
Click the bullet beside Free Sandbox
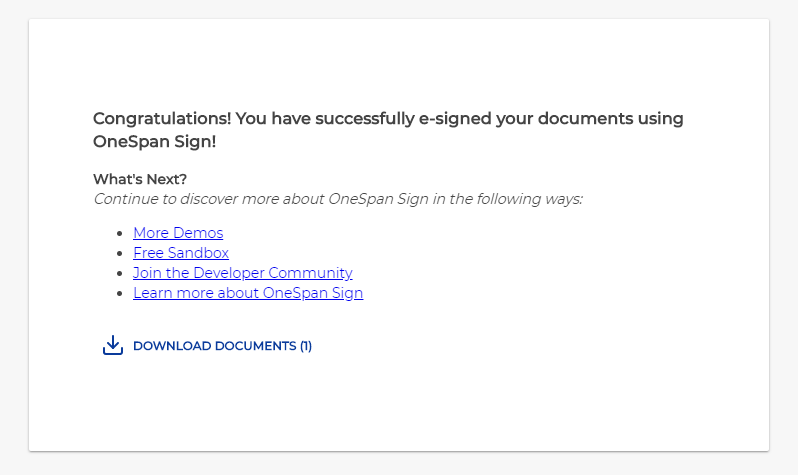120,253
